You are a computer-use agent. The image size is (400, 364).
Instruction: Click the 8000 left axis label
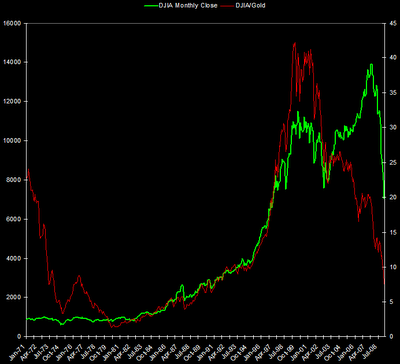13,180
